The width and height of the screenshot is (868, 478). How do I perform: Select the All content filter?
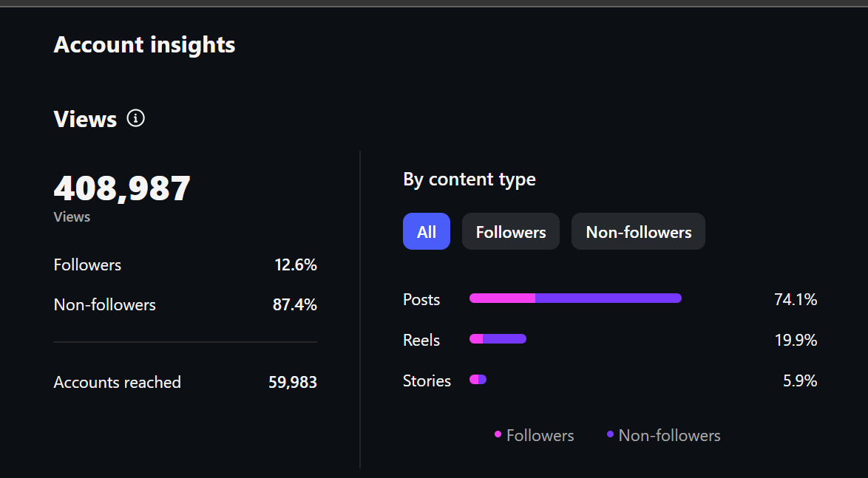coord(427,232)
